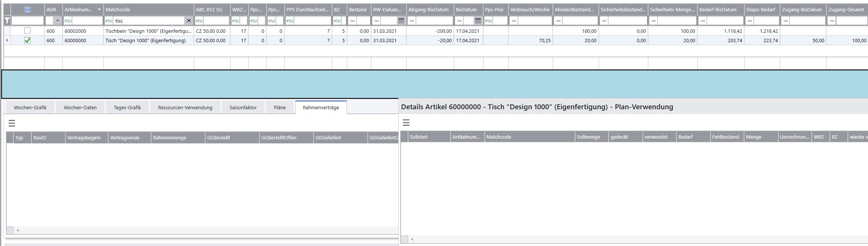The image size is (868, 246).
Task: Click the filter funnel icon in filter row
Action: [x=7, y=21]
